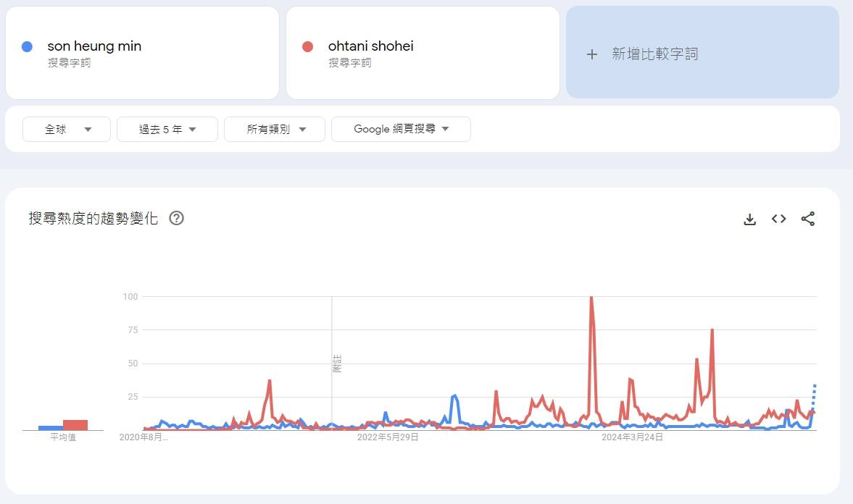The height and width of the screenshot is (504, 853).
Task: Open the help question mark icon
Action: (176, 218)
